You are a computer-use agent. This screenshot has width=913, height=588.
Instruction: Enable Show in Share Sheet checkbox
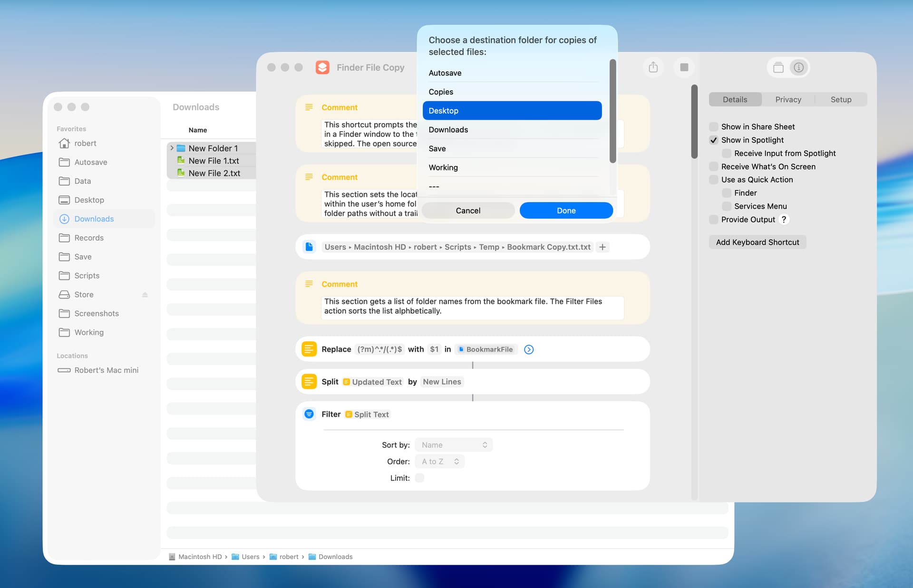(713, 126)
